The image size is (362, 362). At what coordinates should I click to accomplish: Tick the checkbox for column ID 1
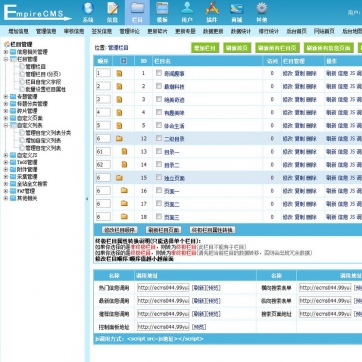click(159, 73)
